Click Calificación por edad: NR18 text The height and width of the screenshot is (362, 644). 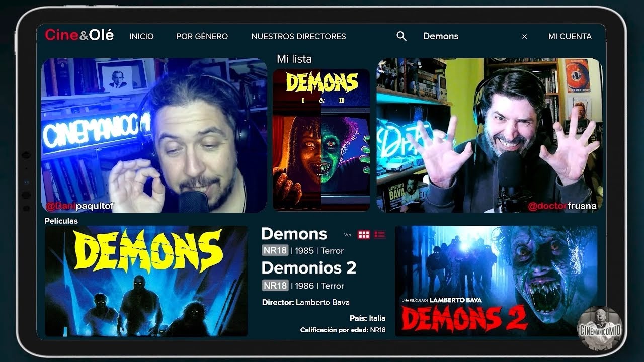click(343, 330)
